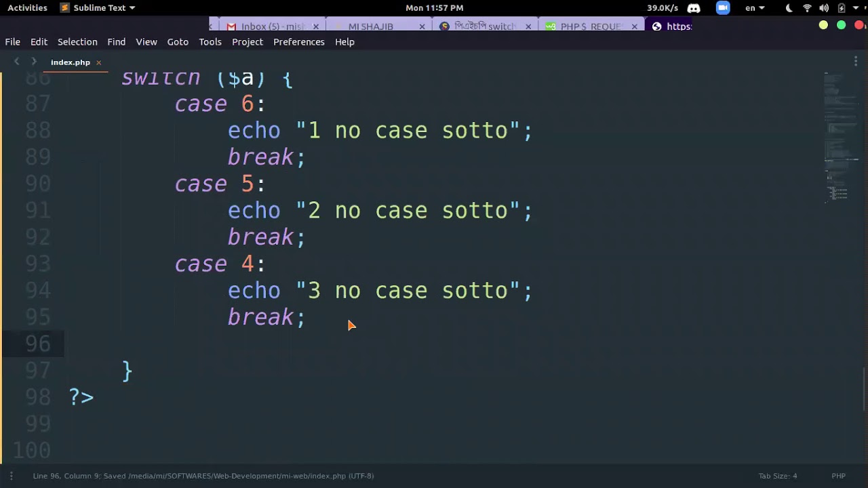Click the night light moon icon

click(x=789, y=7)
